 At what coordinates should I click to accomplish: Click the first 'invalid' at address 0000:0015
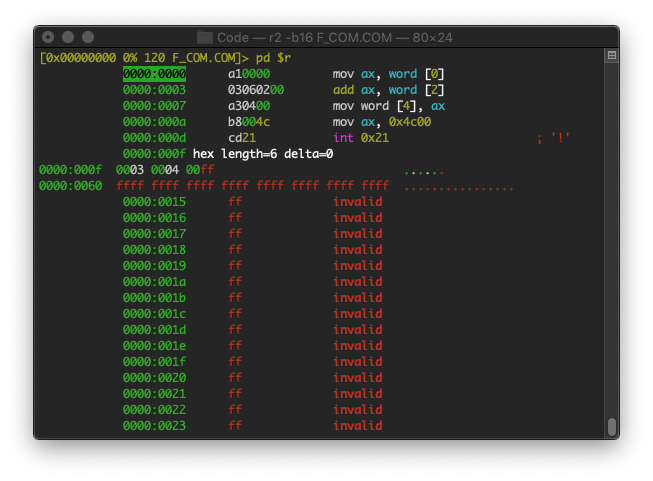[x=357, y=202]
